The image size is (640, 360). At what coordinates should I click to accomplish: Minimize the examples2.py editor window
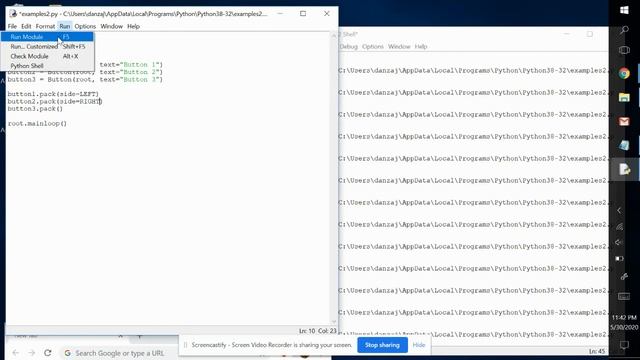tap(280, 13)
